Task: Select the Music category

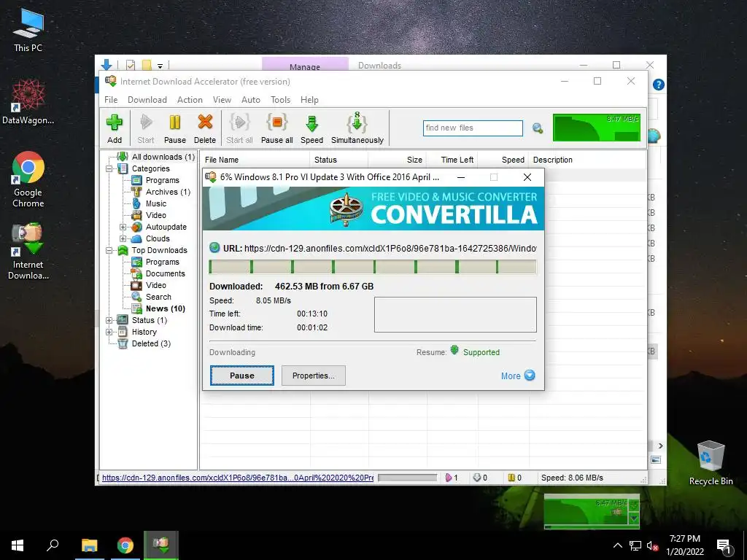Action: tap(156, 203)
